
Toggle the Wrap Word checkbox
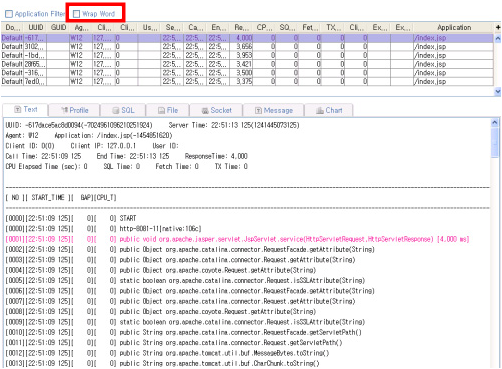pos(77,14)
